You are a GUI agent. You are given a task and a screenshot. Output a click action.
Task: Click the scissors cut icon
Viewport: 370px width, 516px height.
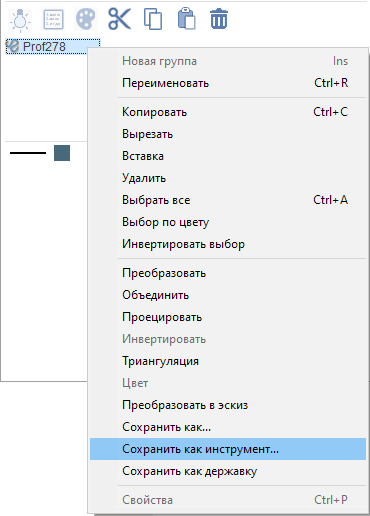[119, 19]
